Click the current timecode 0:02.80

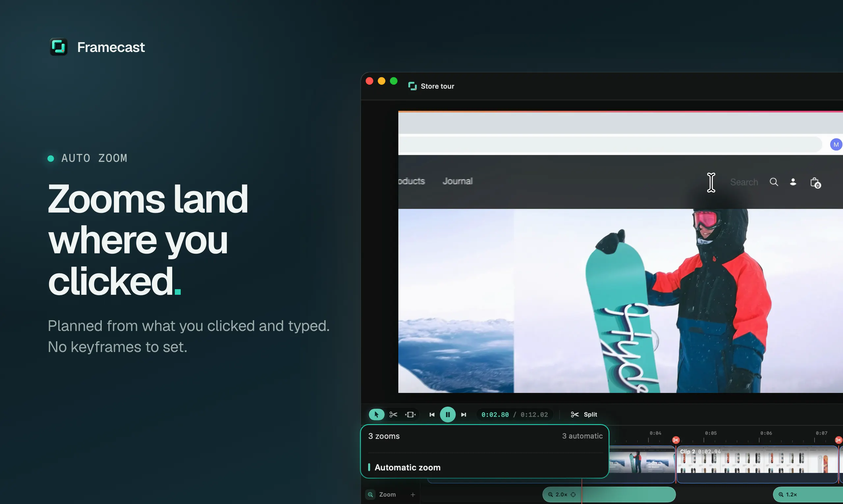pyautogui.click(x=495, y=415)
